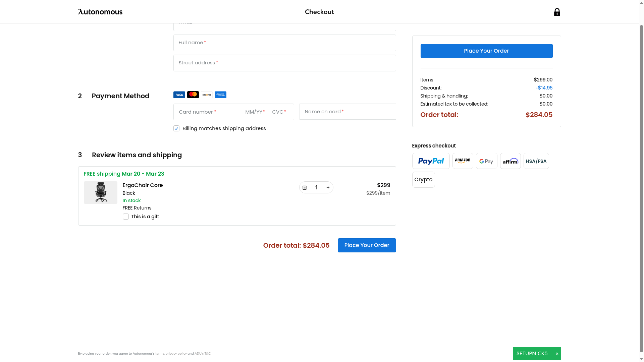Uncheck Billing matches shipping address

(x=176, y=128)
